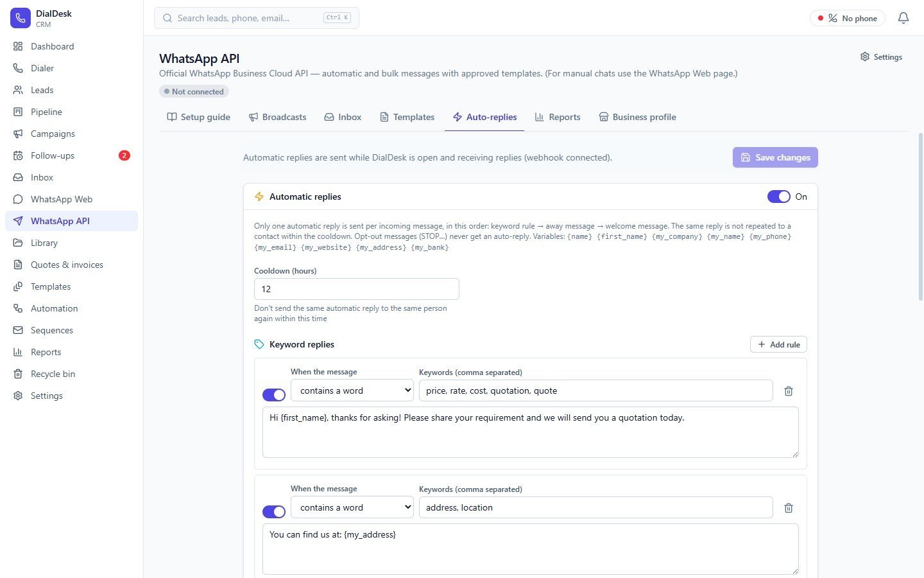Screen dimensions: 924x578
Task: Open the Pipeline section
Action: [71, 112]
